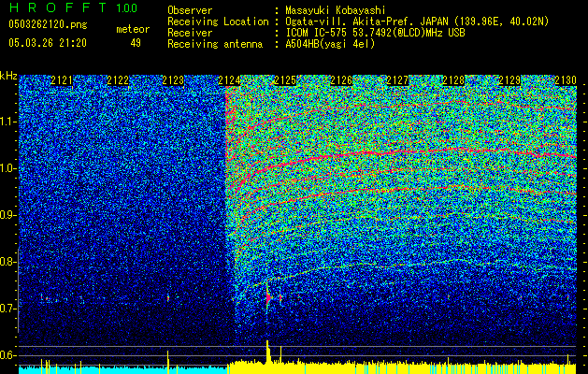Click the 0.7 frequency axis label
The height and width of the screenshot is (374, 588).
click(x=7, y=309)
